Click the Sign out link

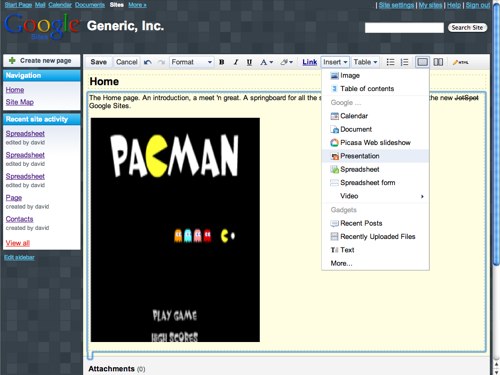tap(477, 5)
